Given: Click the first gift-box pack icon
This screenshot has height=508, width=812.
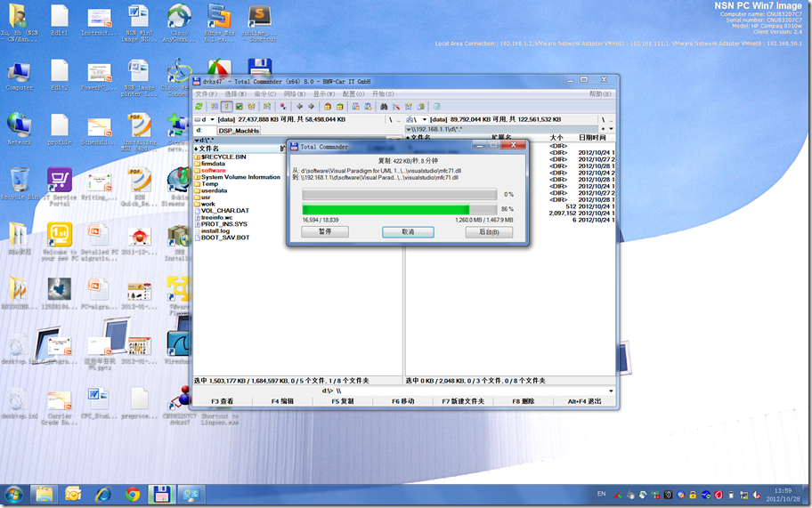Looking at the screenshot, I should pos(328,107).
